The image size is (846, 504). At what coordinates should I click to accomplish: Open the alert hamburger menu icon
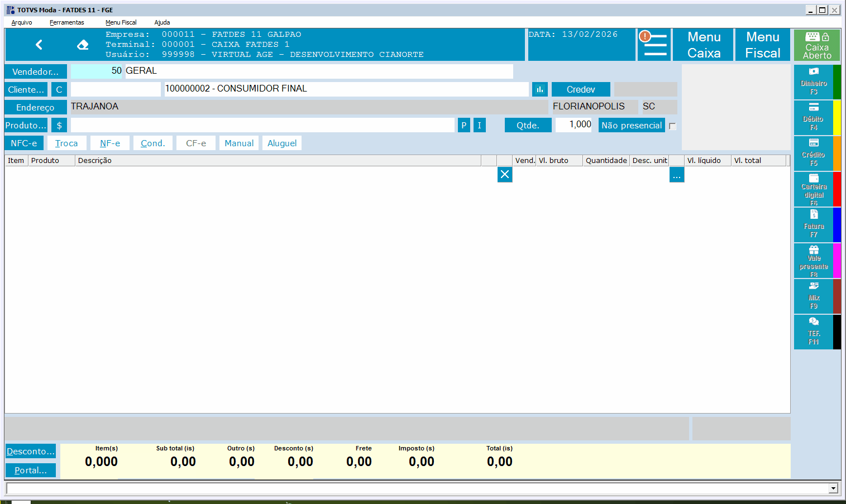tap(653, 45)
